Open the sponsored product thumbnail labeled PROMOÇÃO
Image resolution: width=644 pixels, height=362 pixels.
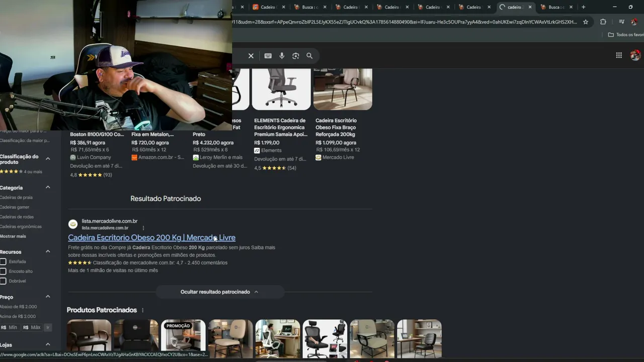(183, 338)
